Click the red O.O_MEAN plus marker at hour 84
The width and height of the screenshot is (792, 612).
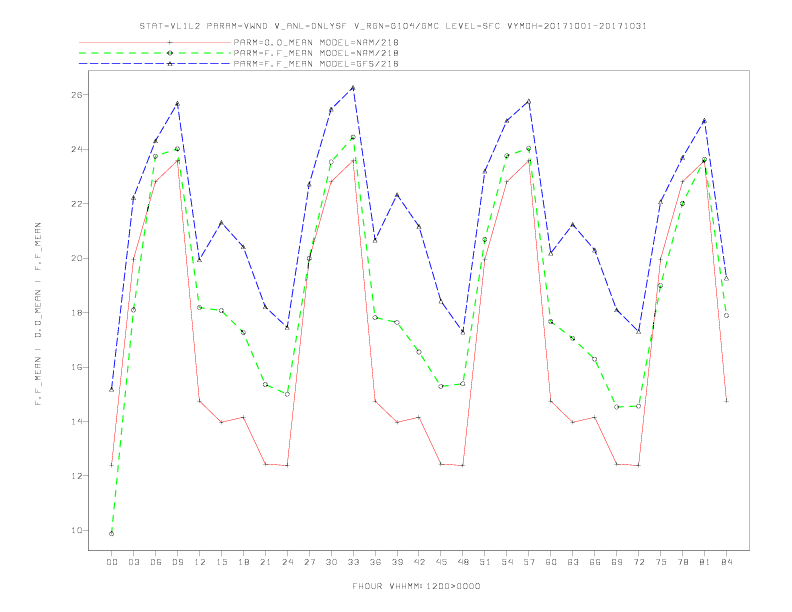tap(726, 401)
